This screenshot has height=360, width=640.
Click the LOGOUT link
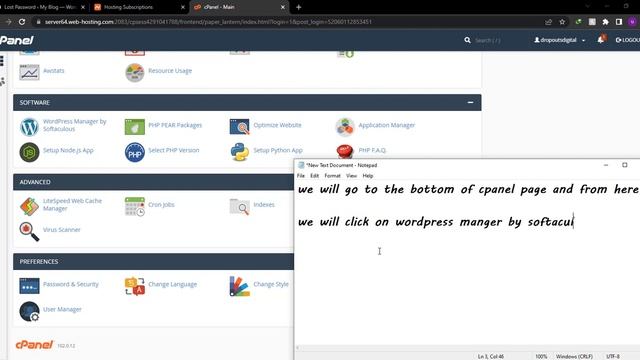[628, 40]
